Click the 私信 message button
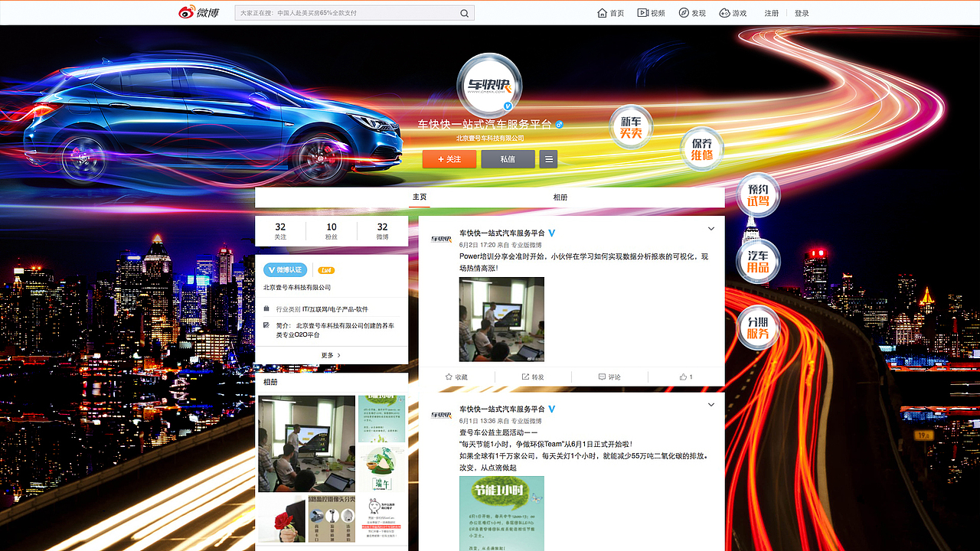Screen dimensions: 980x551 pyautogui.click(x=508, y=159)
